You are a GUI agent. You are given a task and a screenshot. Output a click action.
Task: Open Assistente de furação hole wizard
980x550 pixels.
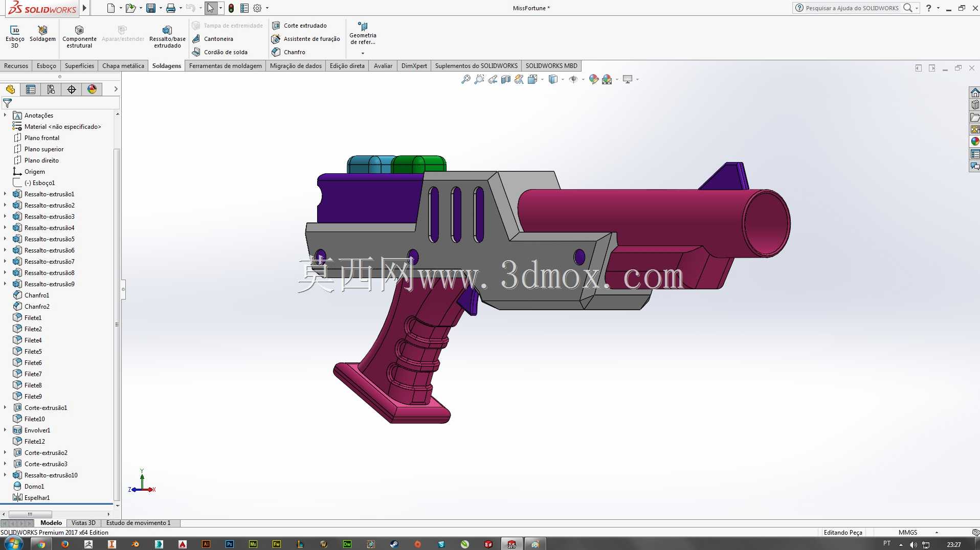[x=306, y=39]
